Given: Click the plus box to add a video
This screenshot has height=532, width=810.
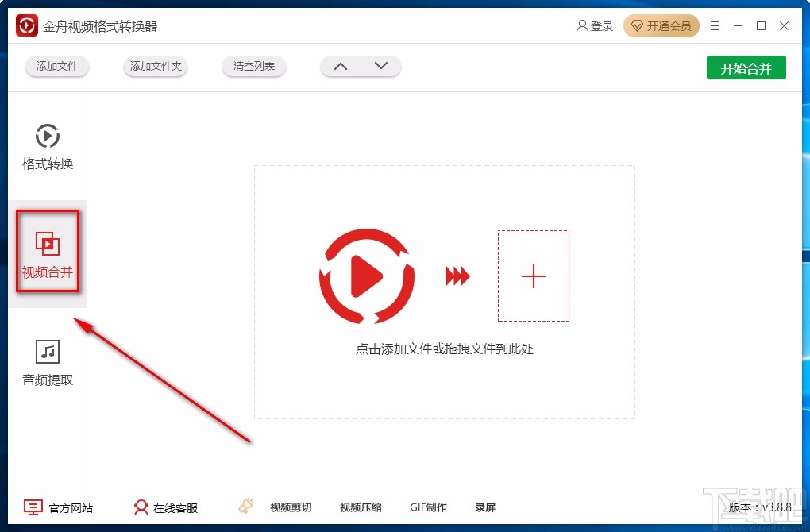Looking at the screenshot, I should tap(533, 276).
